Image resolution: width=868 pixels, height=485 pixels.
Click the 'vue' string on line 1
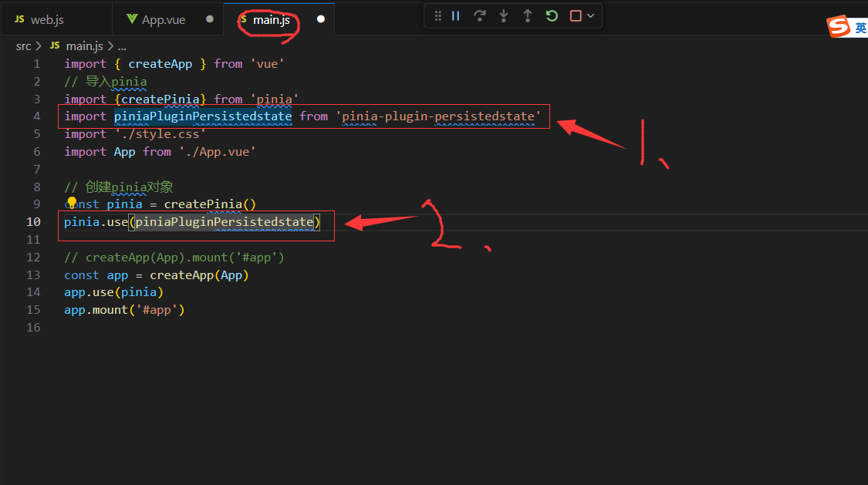click(267, 64)
